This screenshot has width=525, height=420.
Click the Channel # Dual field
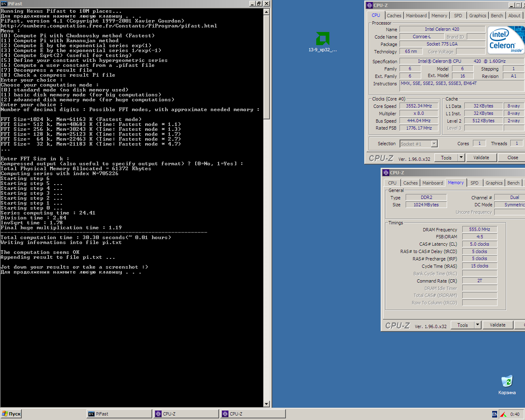(510, 197)
